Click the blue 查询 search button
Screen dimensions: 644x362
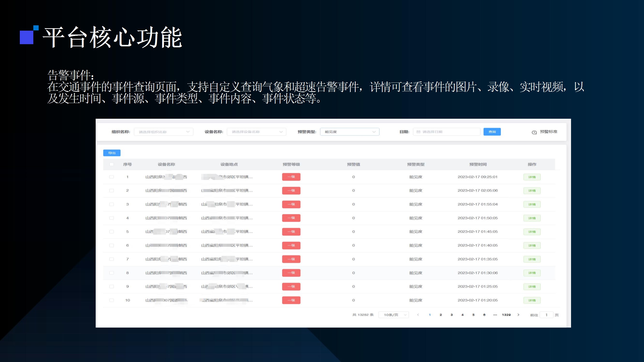(492, 132)
